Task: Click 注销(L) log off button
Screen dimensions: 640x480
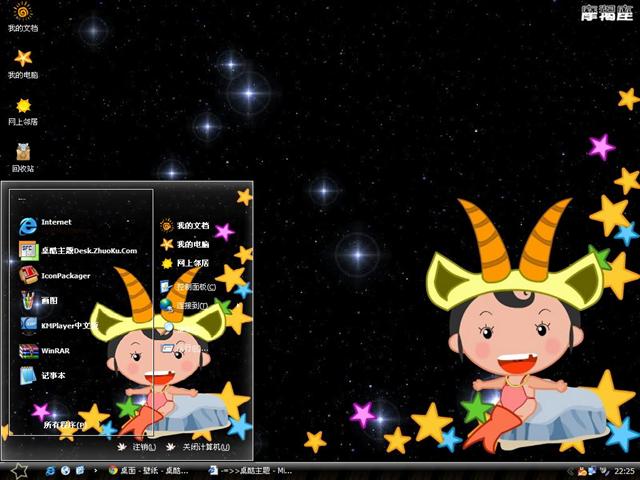Action: click(x=137, y=447)
